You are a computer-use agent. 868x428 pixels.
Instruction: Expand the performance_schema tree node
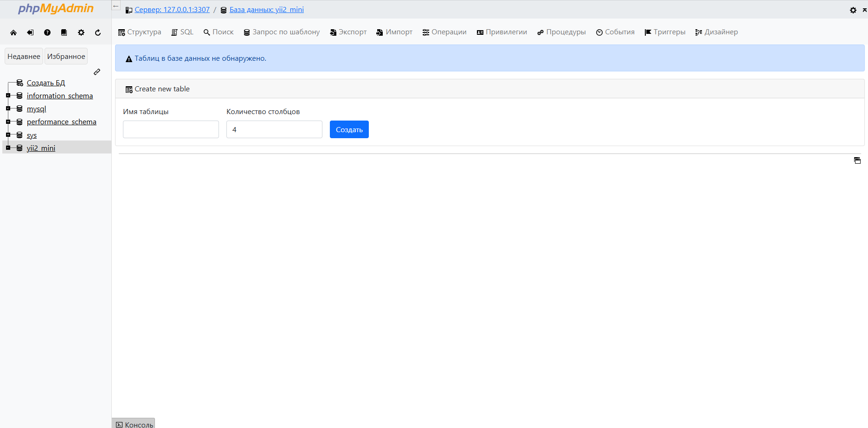[8, 121]
